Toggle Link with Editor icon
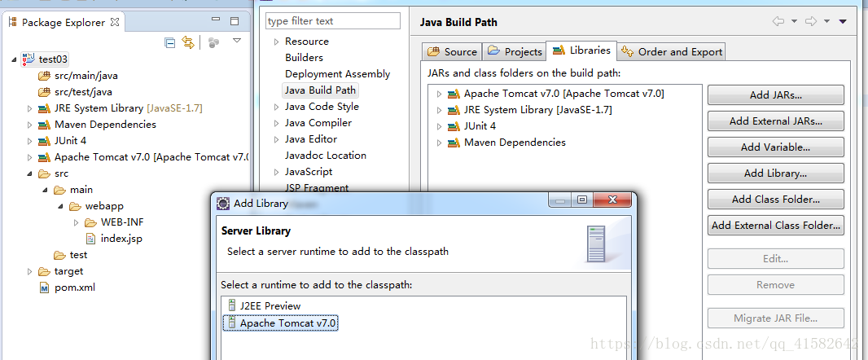The width and height of the screenshot is (868, 360). coord(188,42)
